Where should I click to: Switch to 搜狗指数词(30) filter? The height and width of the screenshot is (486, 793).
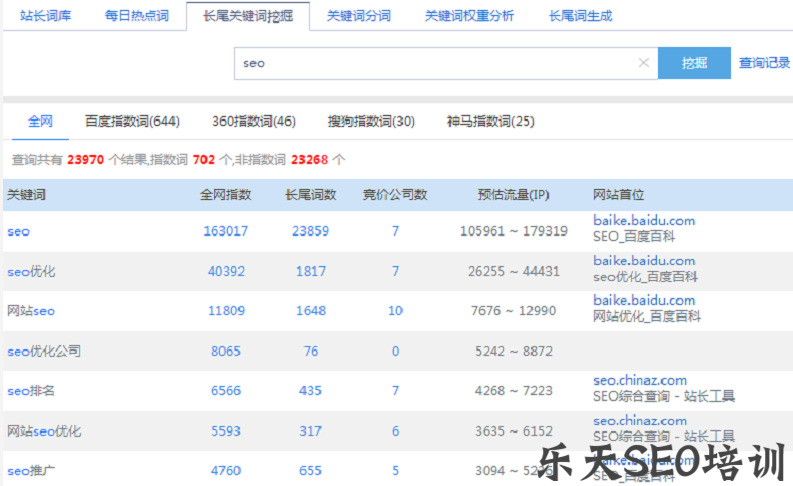point(371,121)
